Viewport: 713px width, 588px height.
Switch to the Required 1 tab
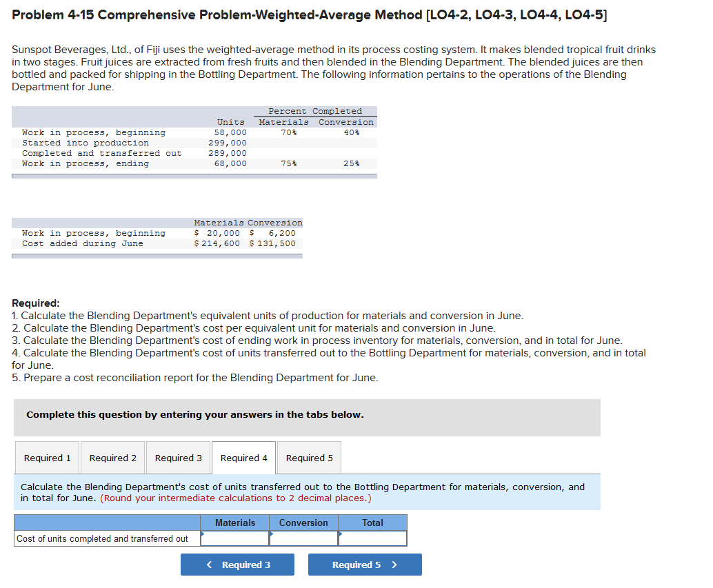(47, 457)
